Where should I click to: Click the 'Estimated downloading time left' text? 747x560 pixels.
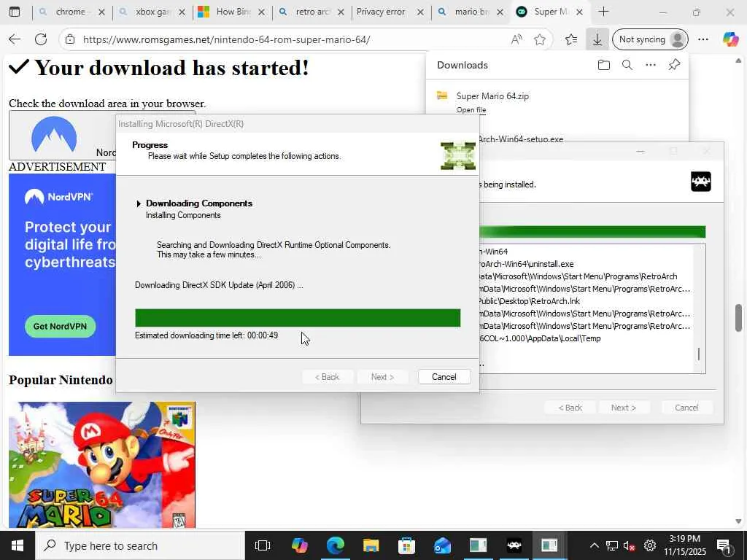click(x=206, y=335)
